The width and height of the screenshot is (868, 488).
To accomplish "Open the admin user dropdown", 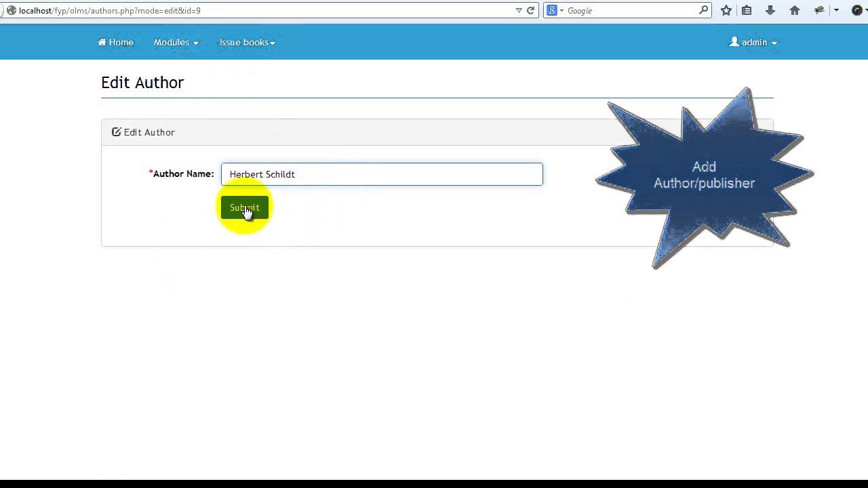I will [753, 42].
